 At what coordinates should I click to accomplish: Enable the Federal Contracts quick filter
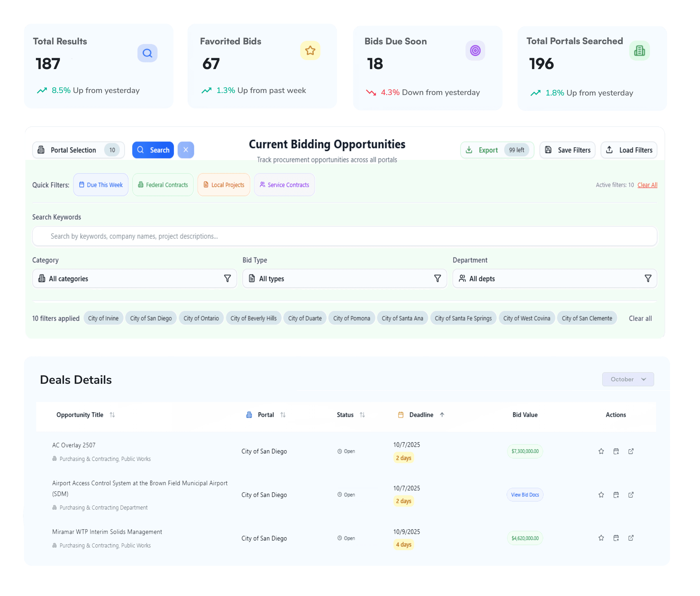163,185
